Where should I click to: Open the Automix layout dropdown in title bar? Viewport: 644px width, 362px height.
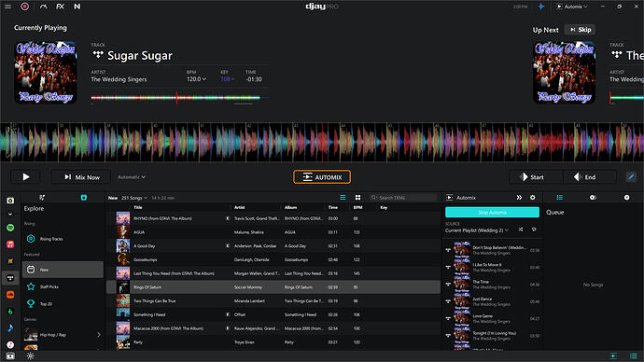572,7
